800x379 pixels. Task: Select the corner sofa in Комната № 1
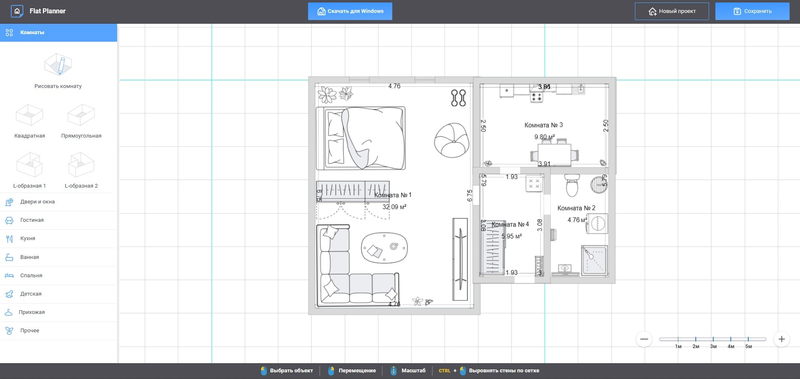coord(357,266)
